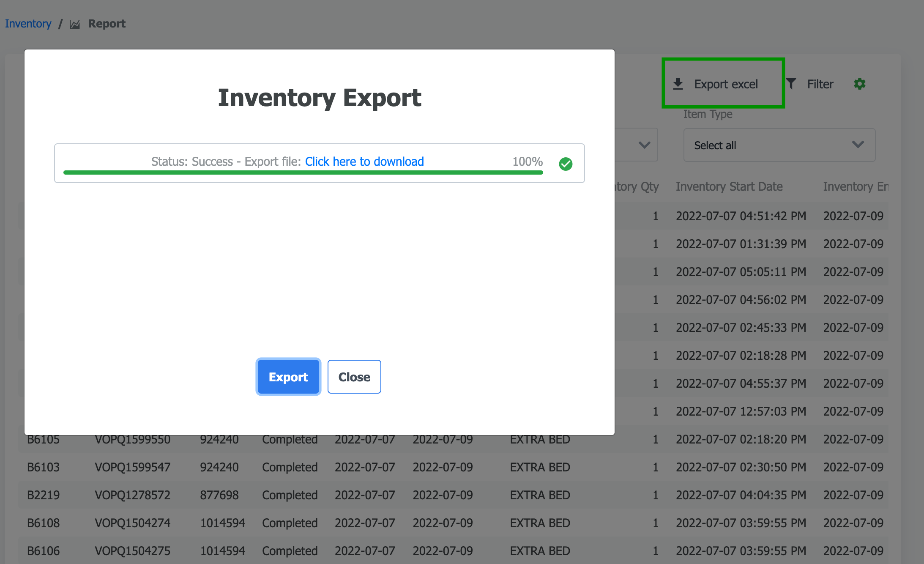This screenshot has width=924, height=564.
Task: Click the Export excel button
Action: click(x=725, y=84)
